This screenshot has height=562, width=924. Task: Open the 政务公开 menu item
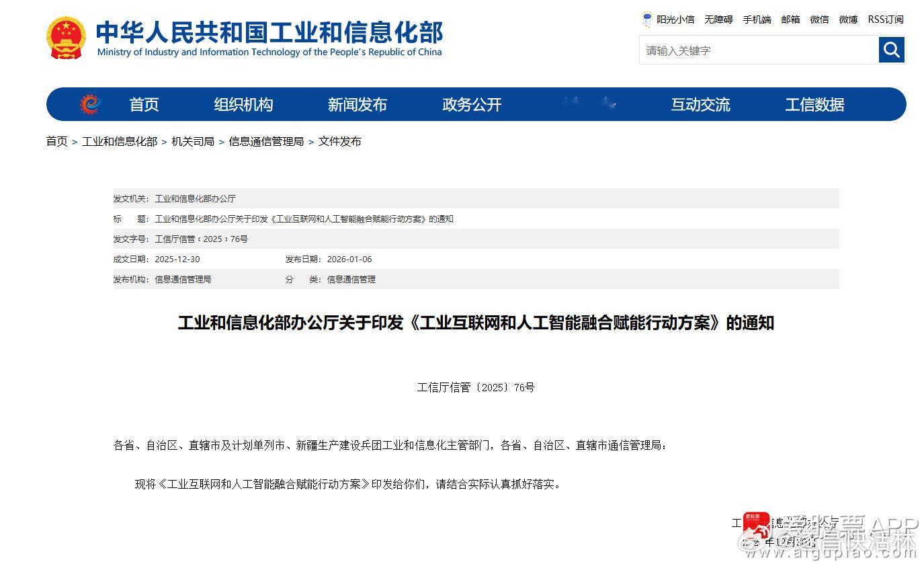pyautogui.click(x=471, y=104)
